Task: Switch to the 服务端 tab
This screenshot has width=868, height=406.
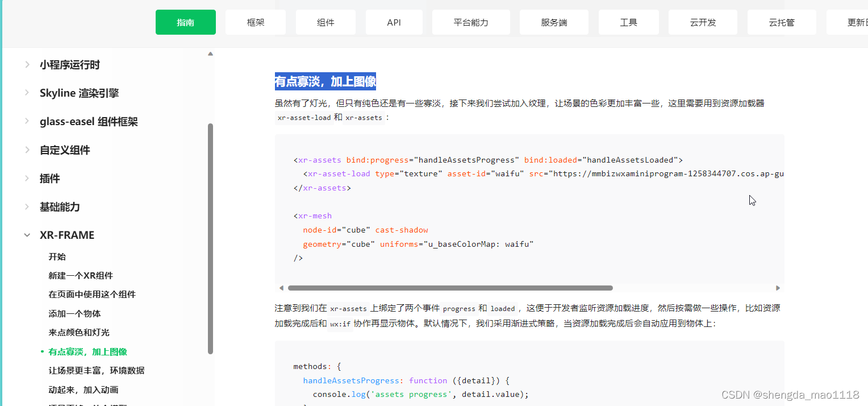Action: pos(554,22)
